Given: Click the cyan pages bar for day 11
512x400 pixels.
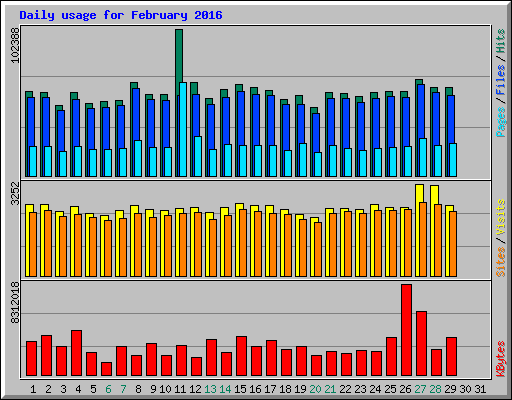Looking at the screenshot, I should 183,130.
